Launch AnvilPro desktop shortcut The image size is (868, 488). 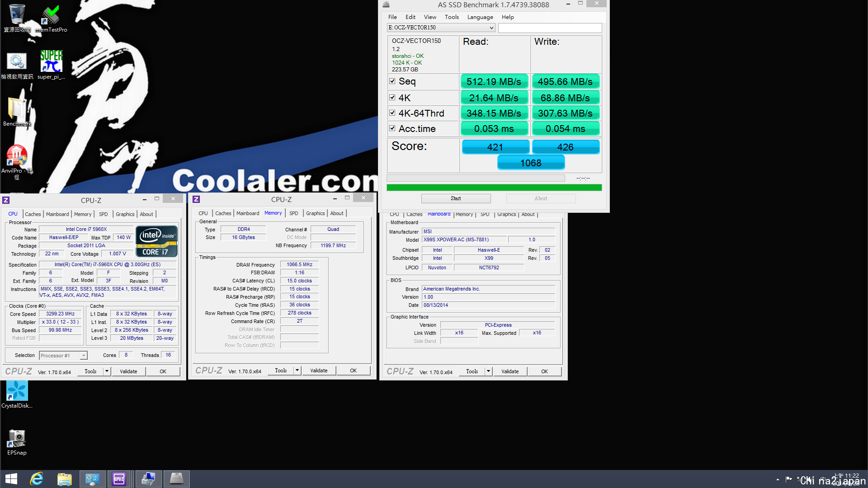pyautogui.click(x=17, y=162)
